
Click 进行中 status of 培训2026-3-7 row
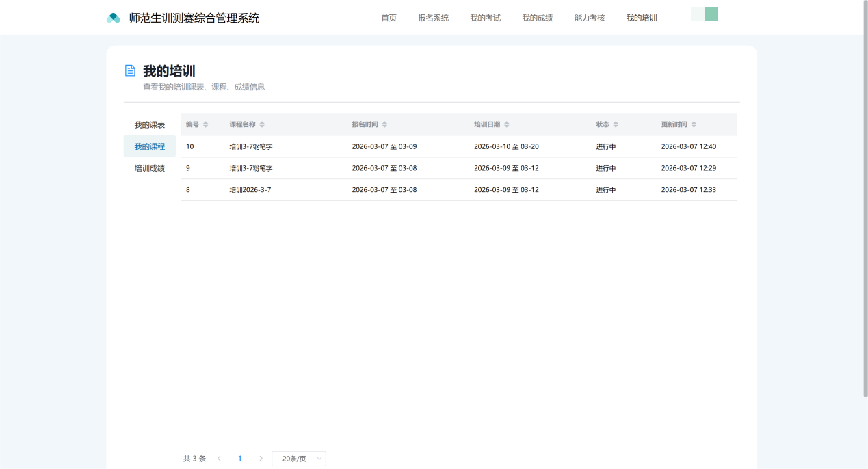pyautogui.click(x=606, y=190)
